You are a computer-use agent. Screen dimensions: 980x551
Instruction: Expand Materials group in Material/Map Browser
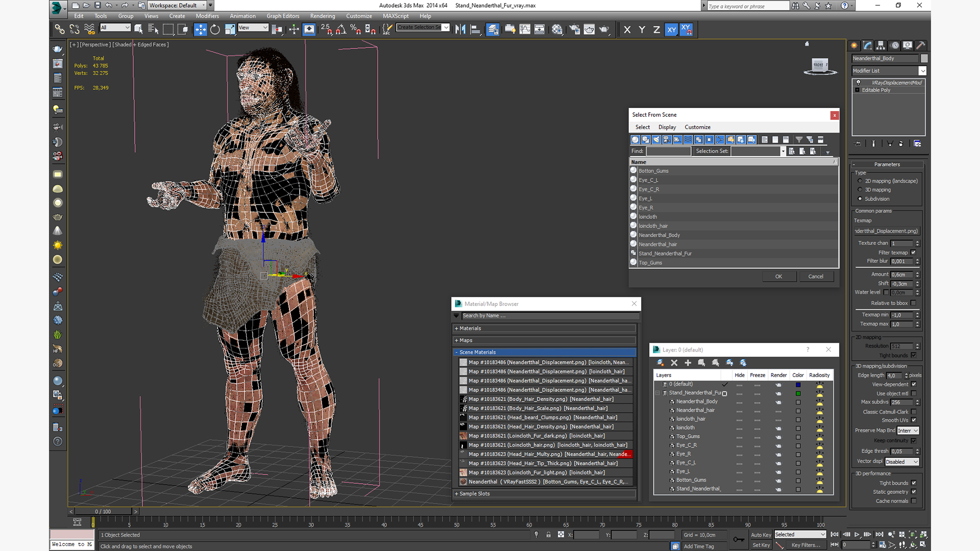[545, 329]
